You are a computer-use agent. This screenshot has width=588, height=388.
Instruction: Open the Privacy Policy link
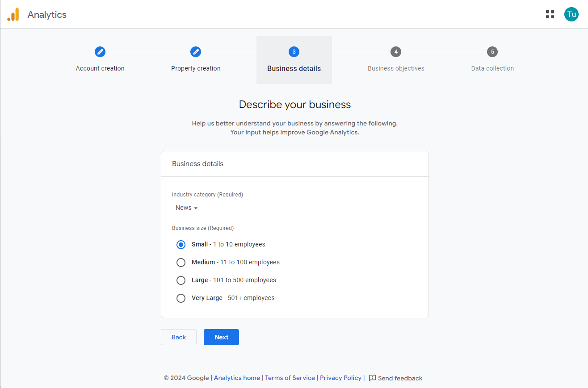[x=340, y=378]
